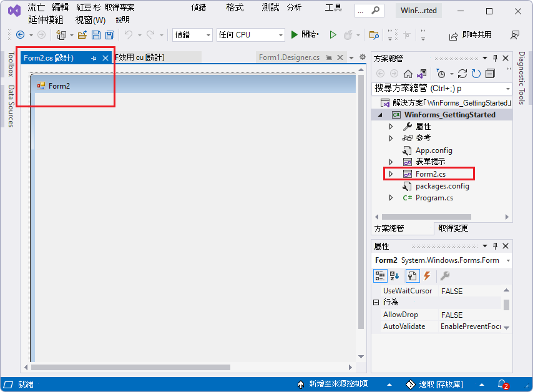Refresh the Solution Explorer tree
533x392 pixels.
point(475,73)
